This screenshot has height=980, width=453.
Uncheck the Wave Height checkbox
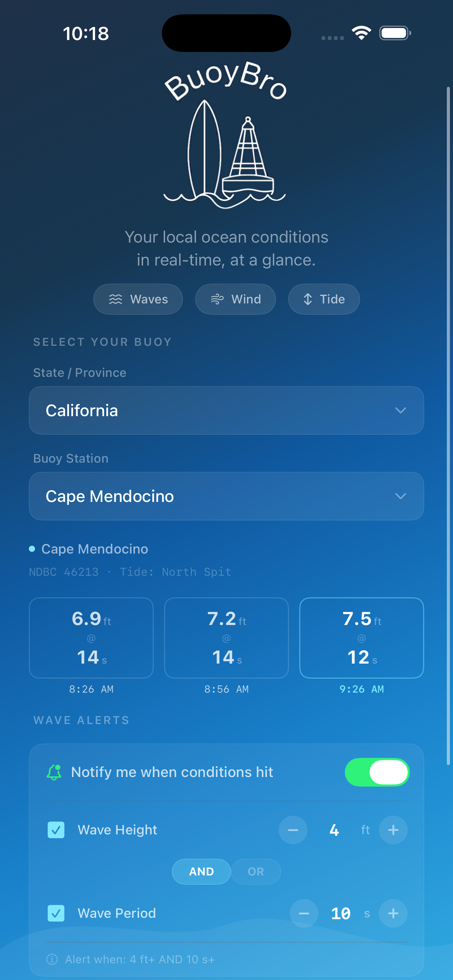coord(56,830)
